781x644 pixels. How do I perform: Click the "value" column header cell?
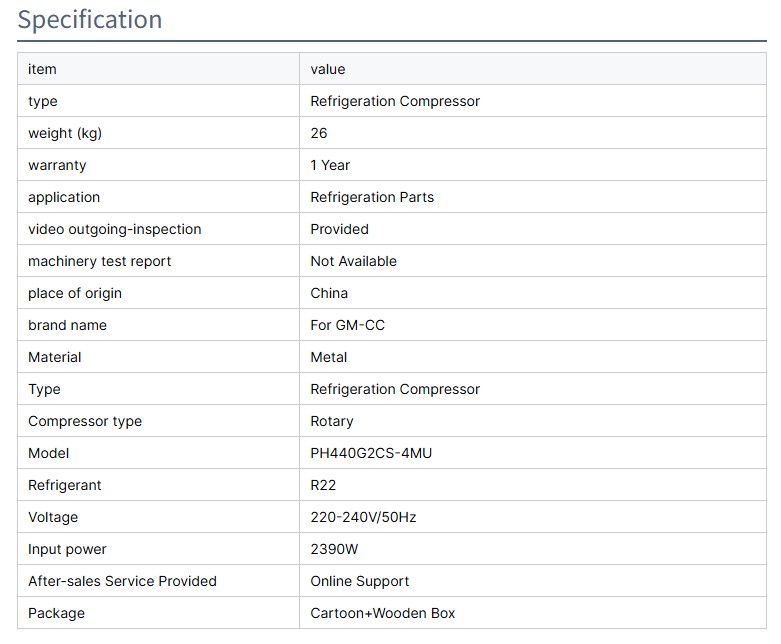328,69
